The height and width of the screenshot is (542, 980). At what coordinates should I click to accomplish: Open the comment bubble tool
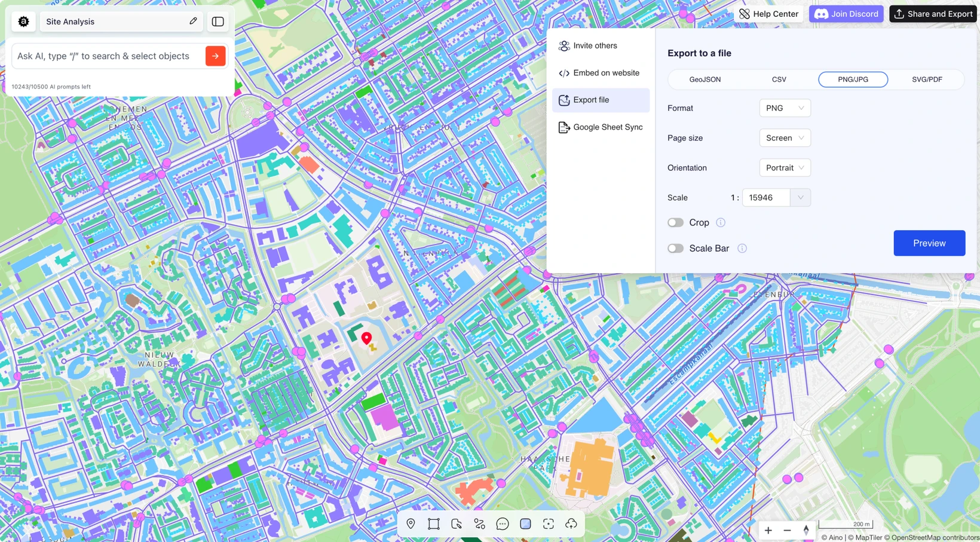503,524
